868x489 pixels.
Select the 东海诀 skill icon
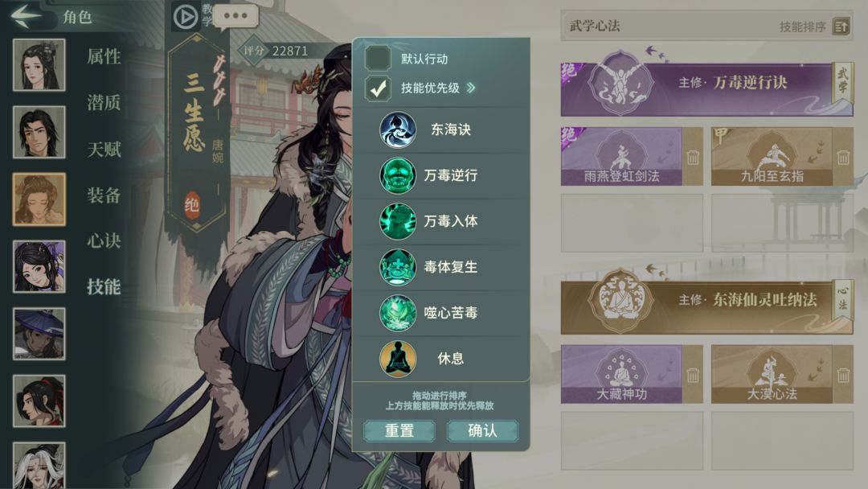click(398, 129)
